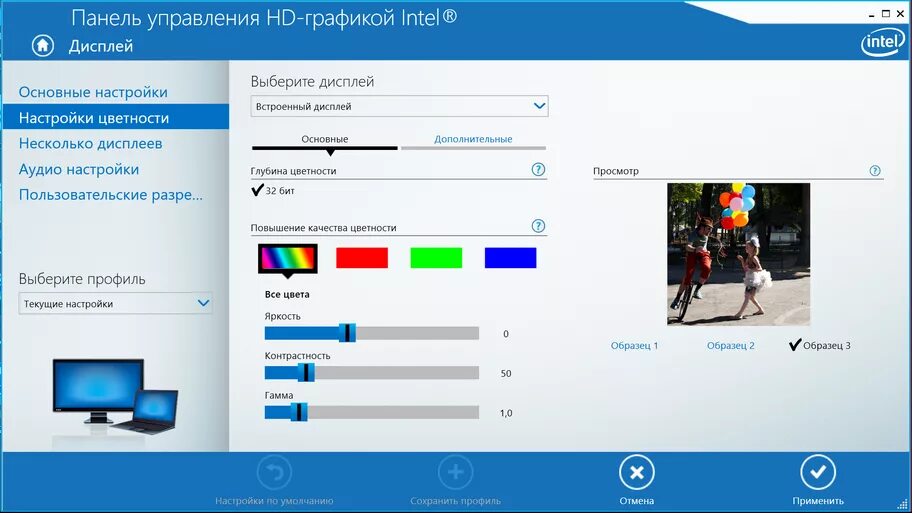Click the Intel logo

point(883,42)
